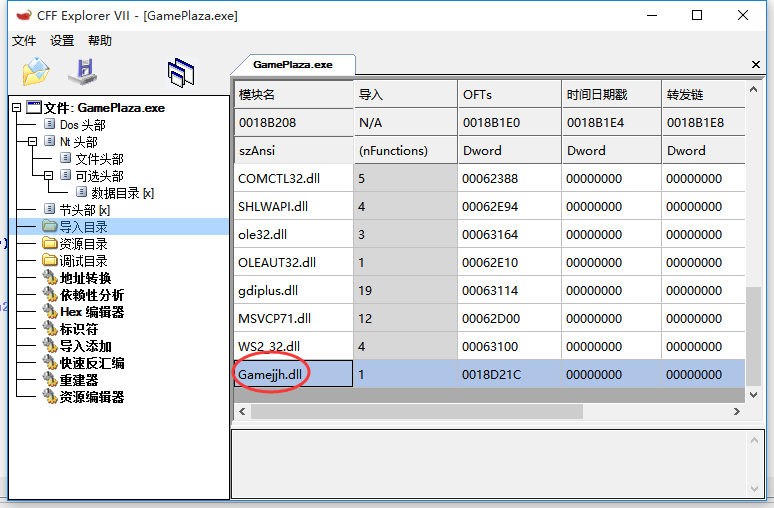Click the 转发链 column header

coord(703,94)
